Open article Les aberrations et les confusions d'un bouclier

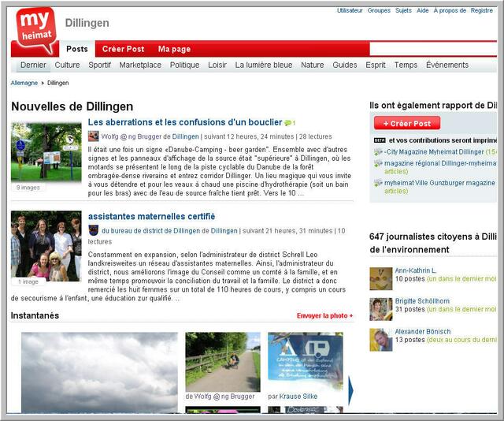click(x=185, y=122)
